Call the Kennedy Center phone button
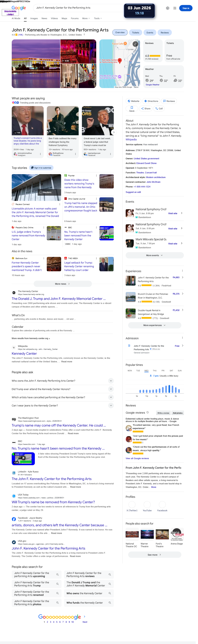 click(159, 109)
